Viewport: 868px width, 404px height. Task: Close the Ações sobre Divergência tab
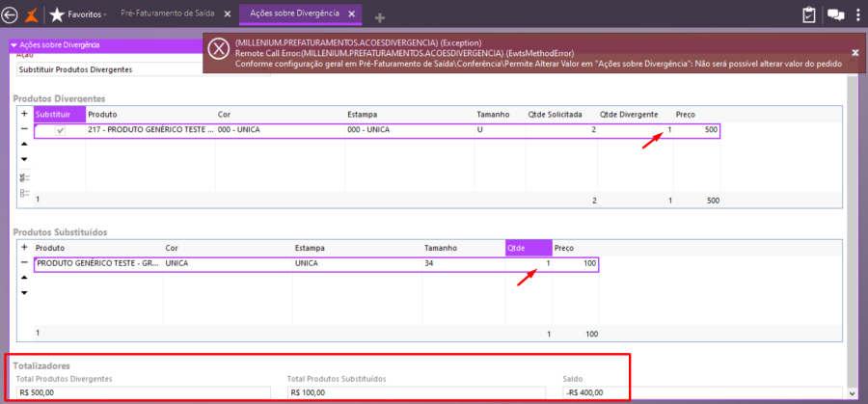351,13
